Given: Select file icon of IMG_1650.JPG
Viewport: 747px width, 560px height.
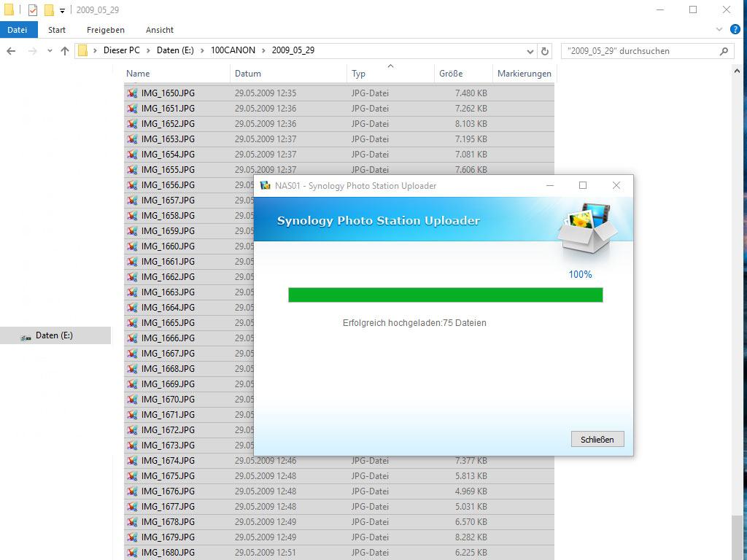Looking at the screenshot, I should [132, 93].
